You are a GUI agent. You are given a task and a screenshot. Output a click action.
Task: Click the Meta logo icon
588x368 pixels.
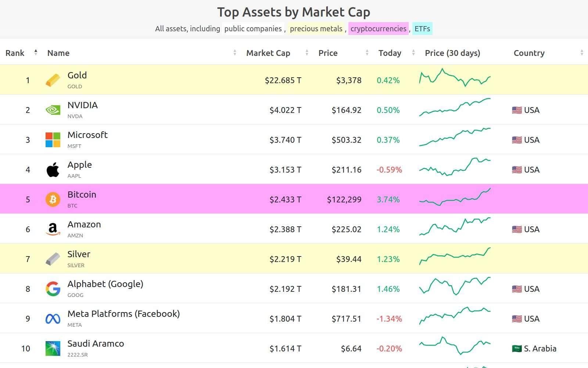pyautogui.click(x=53, y=319)
